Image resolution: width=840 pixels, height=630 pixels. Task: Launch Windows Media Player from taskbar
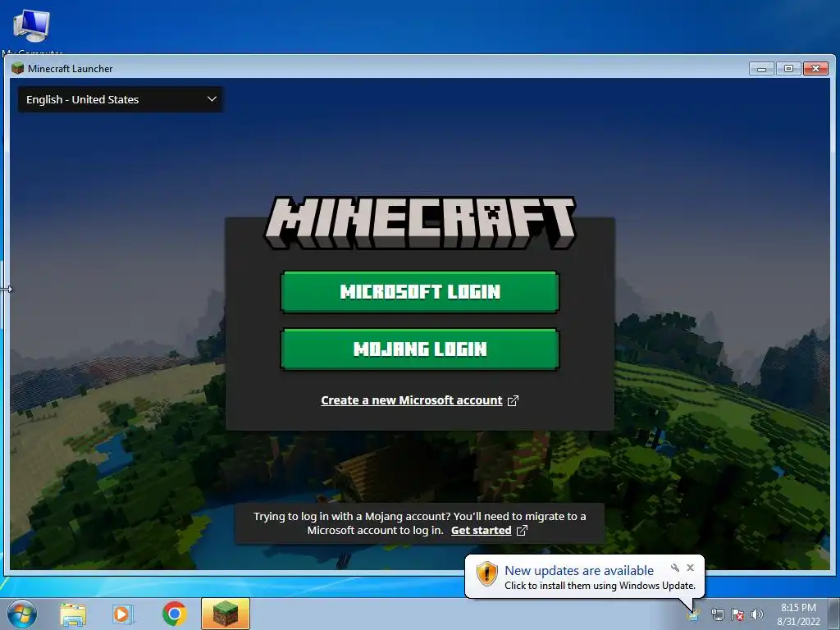tap(122, 614)
